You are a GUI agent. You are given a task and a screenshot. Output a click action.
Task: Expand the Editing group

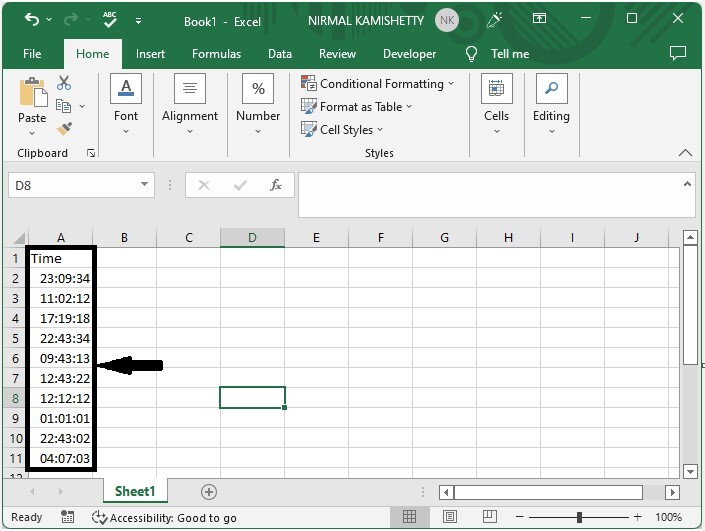point(551,104)
